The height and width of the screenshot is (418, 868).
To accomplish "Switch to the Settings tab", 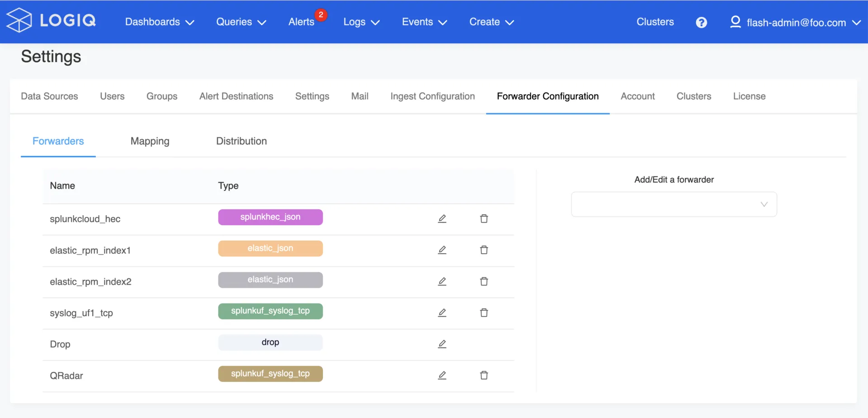I will 312,96.
